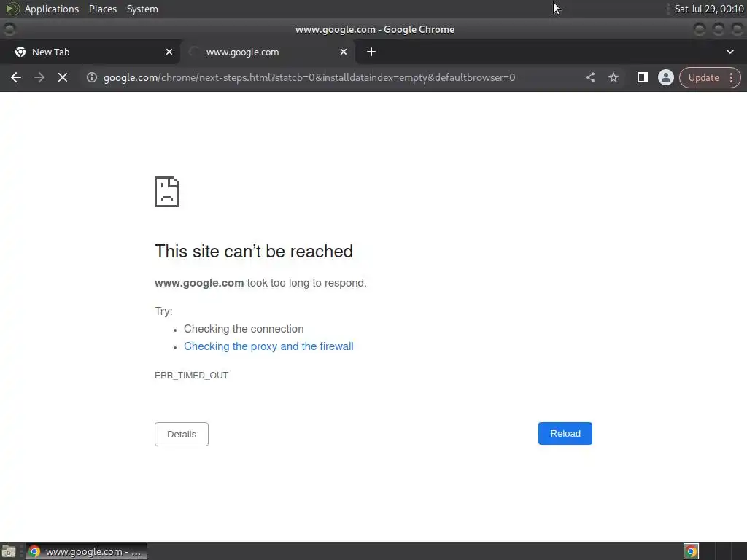Open a new tab with plus button
Screen dimensions: 747x560
[x=371, y=52]
